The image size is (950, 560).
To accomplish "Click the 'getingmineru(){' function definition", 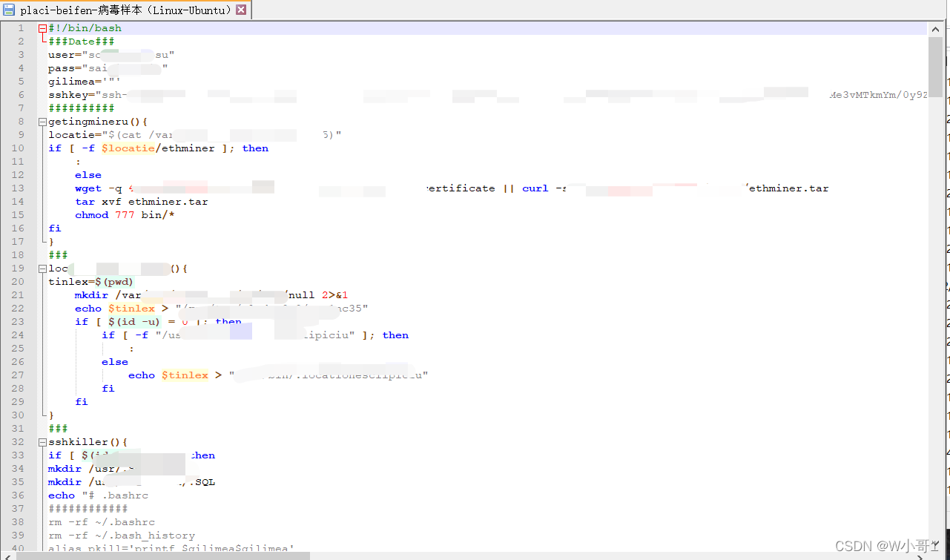I will 99,122.
